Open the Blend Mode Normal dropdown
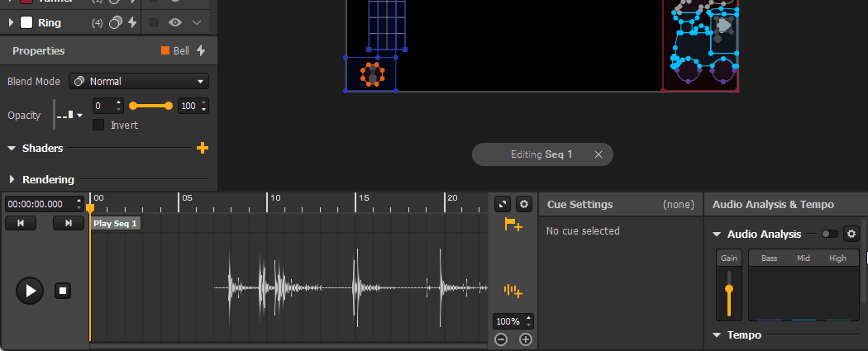Viewport: 868px width, 351px height. pos(138,81)
